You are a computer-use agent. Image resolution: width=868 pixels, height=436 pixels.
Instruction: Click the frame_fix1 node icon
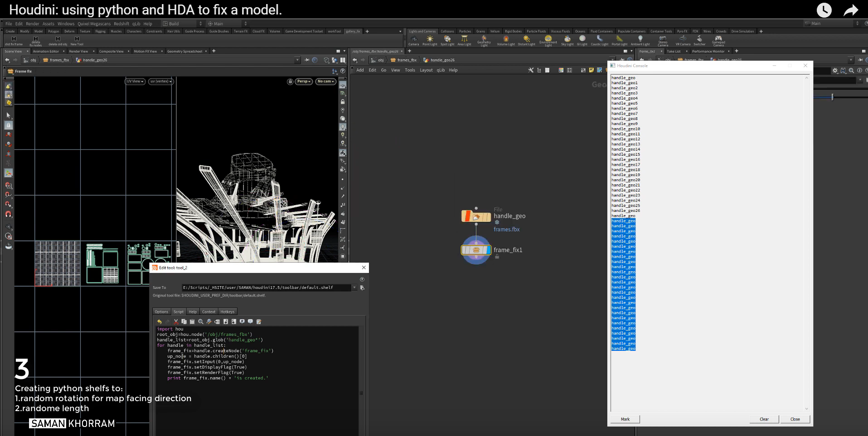point(476,250)
